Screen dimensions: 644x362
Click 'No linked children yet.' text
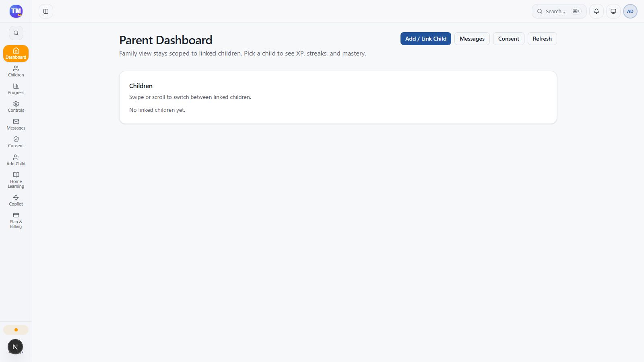[157, 110]
